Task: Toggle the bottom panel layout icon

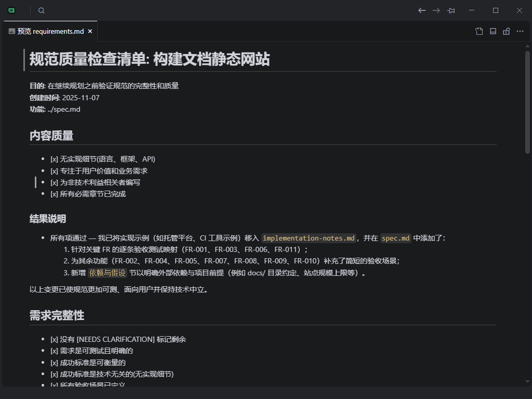Action: point(493,31)
